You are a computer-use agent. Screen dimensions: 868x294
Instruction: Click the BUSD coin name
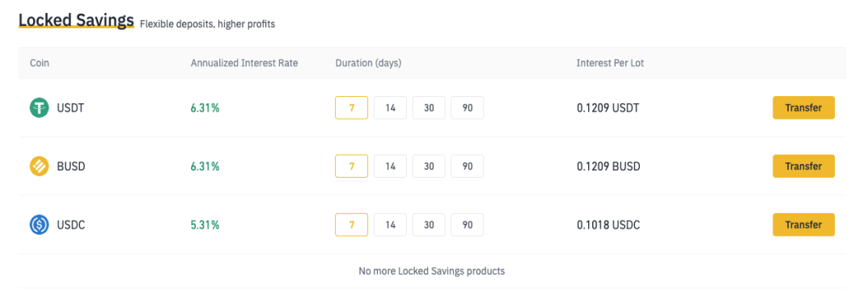pyautogui.click(x=71, y=166)
